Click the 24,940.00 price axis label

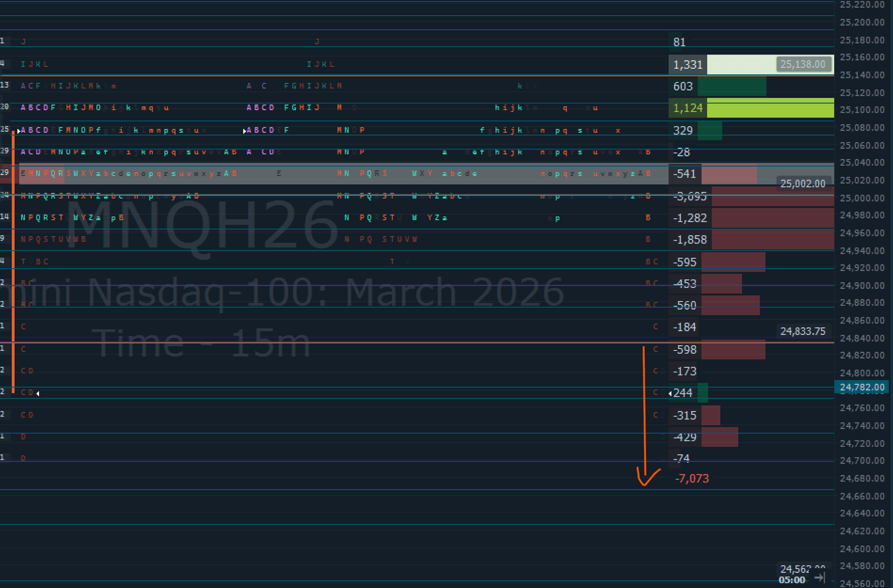(x=862, y=250)
